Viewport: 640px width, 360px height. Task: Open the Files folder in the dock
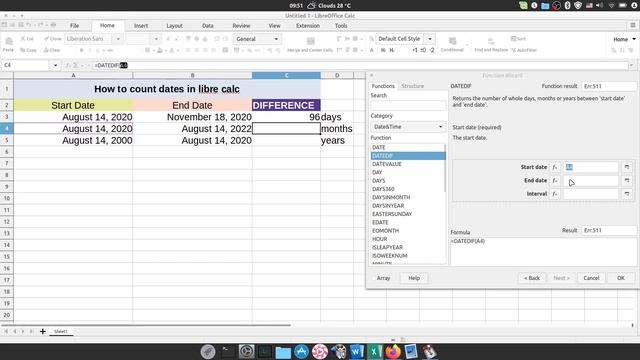click(283, 351)
